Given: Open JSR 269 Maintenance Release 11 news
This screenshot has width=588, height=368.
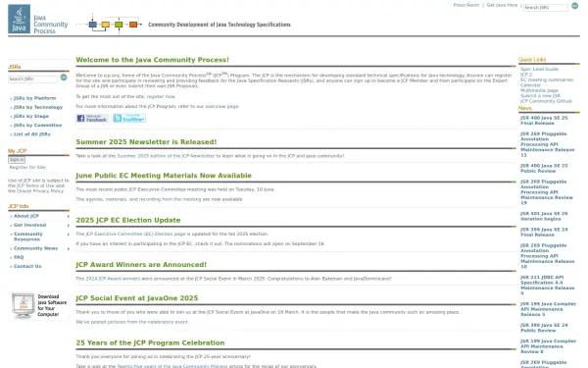Looking at the screenshot, I should point(547,144).
